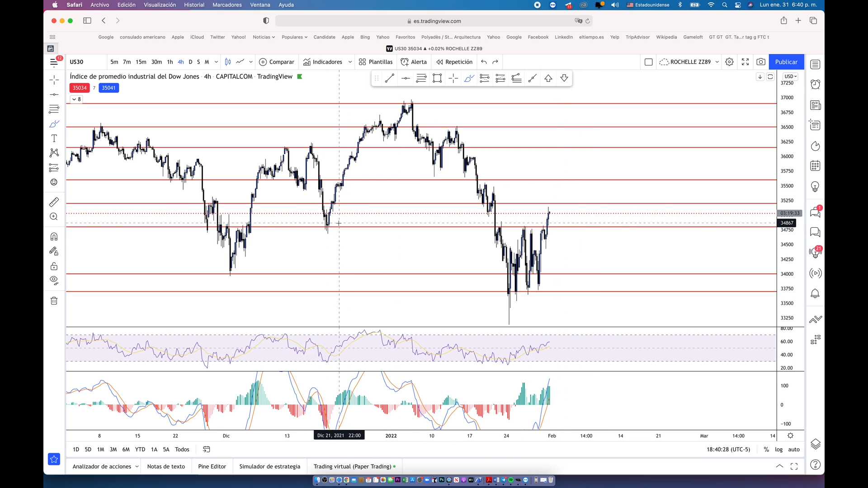Click the Safari address bar es.tradingview.com
Viewport: 868px width, 488px height.
point(434,21)
